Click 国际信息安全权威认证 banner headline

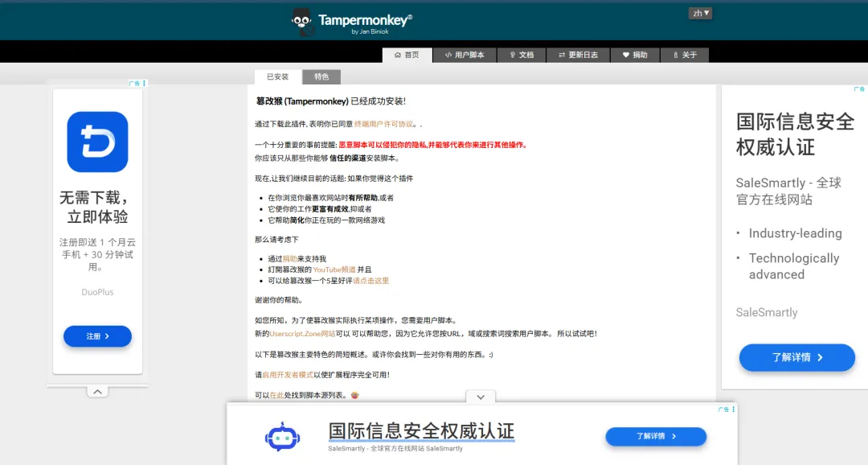[x=421, y=430]
